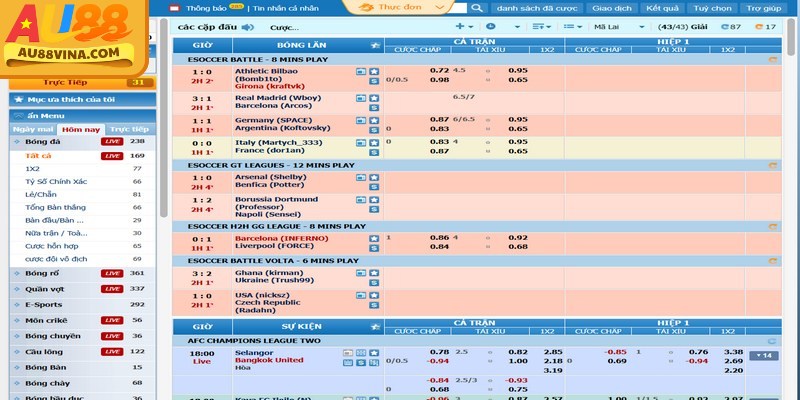The image size is (800, 400).
Task: Click the Kết quả button
Action: pos(662,8)
